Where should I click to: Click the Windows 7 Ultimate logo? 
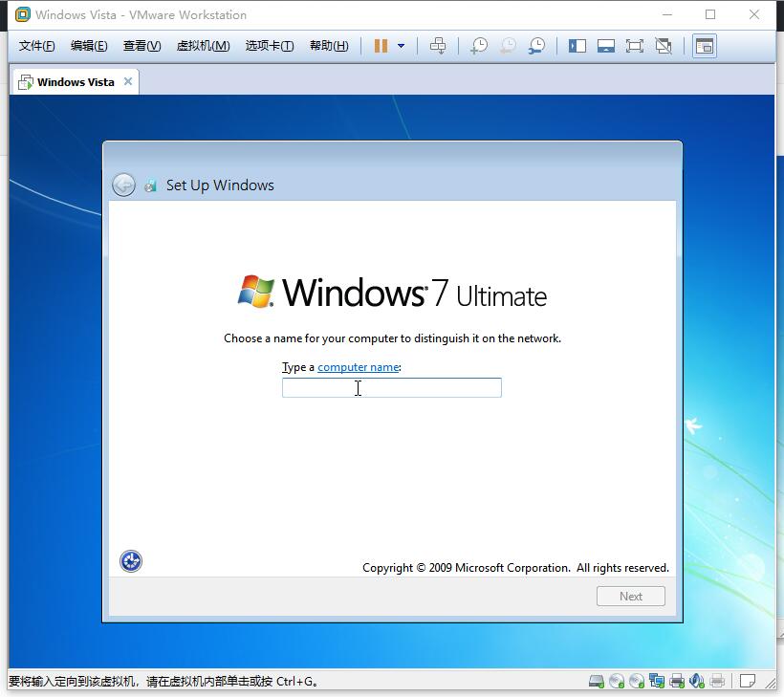392,292
